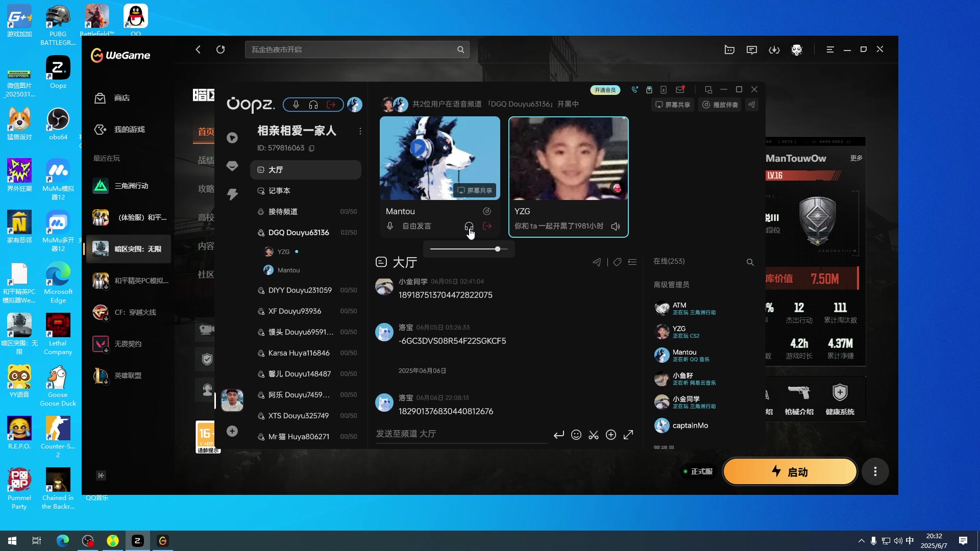
Task: Open YZG's video card thumbnail
Action: pos(569,159)
